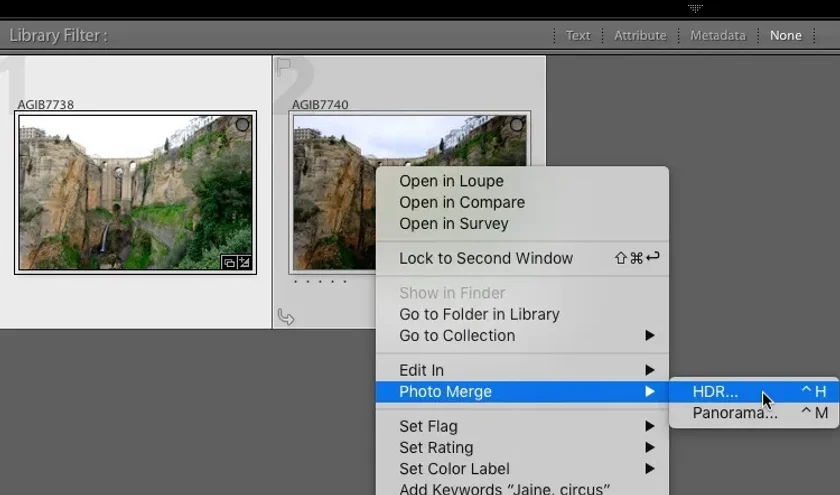Click the stack badge icon on AGIB7738 thumbnail
The width and height of the screenshot is (840, 495).
[229, 262]
